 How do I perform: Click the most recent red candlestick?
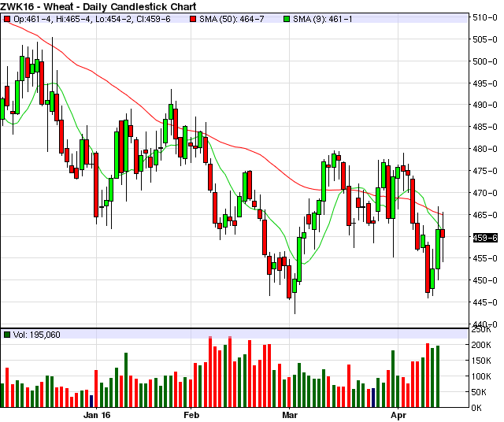[443, 233]
